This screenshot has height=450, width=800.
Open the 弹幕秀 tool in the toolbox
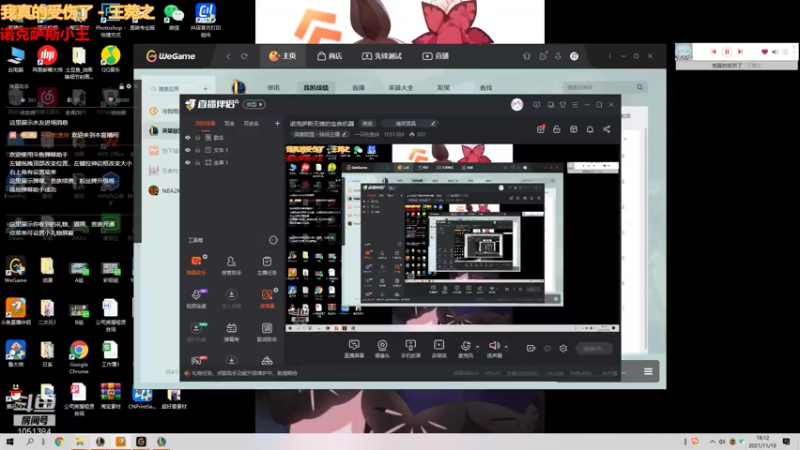click(x=231, y=332)
